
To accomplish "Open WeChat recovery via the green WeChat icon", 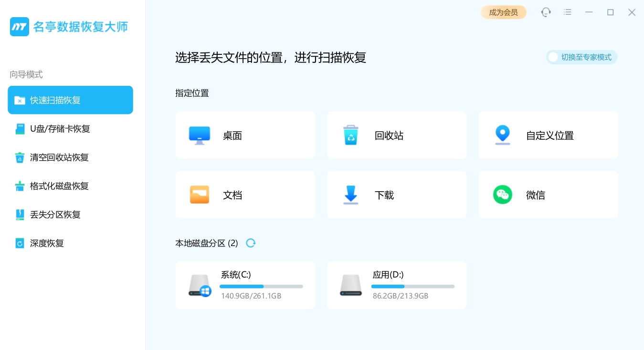I will coord(502,195).
